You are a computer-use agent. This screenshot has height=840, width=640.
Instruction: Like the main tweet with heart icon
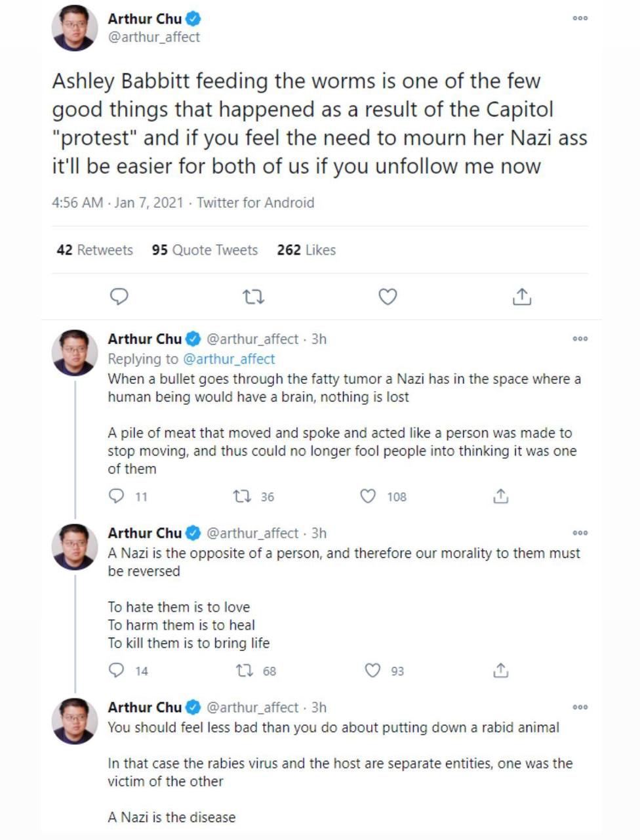click(x=388, y=297)
